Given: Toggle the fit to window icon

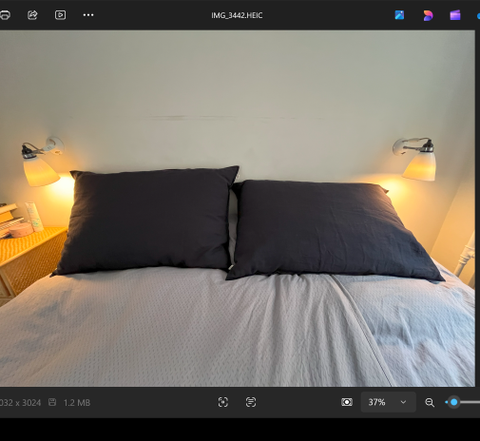Looking at the screenshot, I should [x=347, y=402].
